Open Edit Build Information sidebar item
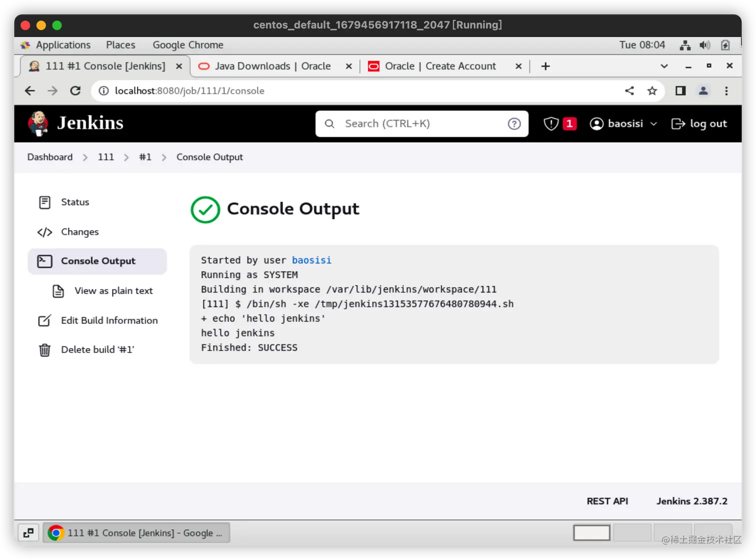Screen dimensions: 756x559 [97, 320]
